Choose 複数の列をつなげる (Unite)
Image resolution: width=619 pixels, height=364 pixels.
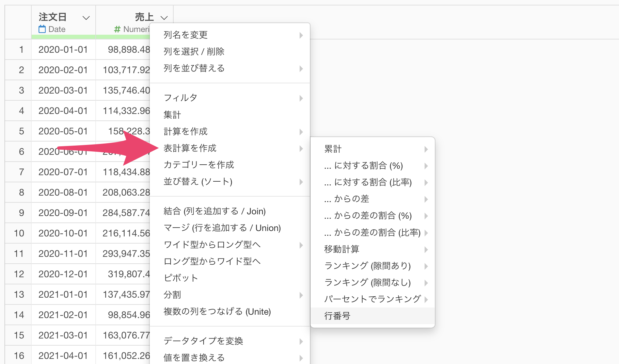(x=217, y=312)
